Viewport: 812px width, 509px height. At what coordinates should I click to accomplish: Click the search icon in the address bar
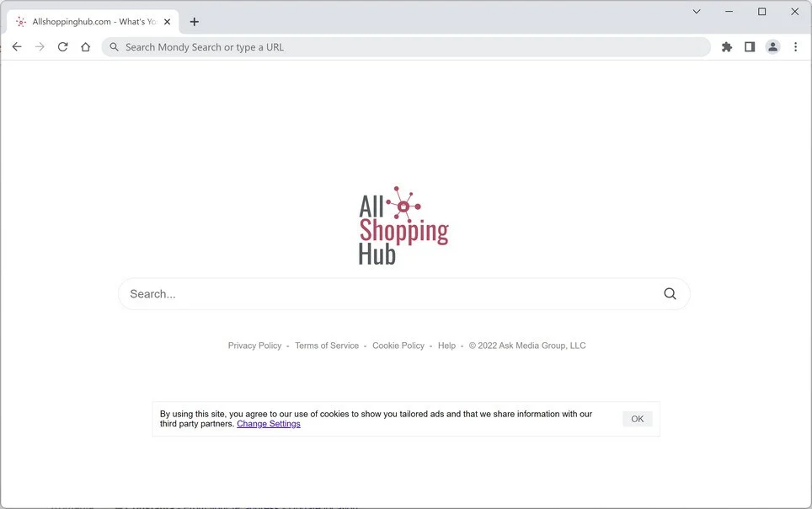[114, 47]
